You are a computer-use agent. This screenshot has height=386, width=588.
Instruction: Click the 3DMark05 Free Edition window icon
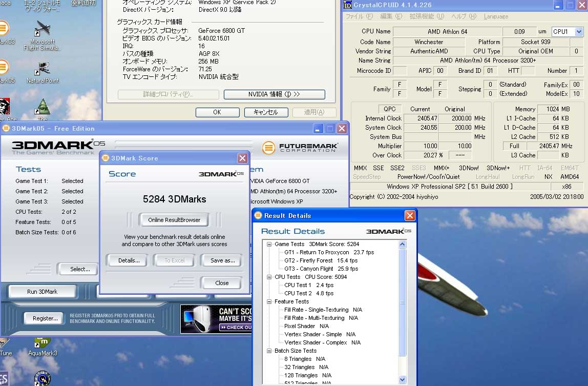pyautogui.click(x=6, y=129)
